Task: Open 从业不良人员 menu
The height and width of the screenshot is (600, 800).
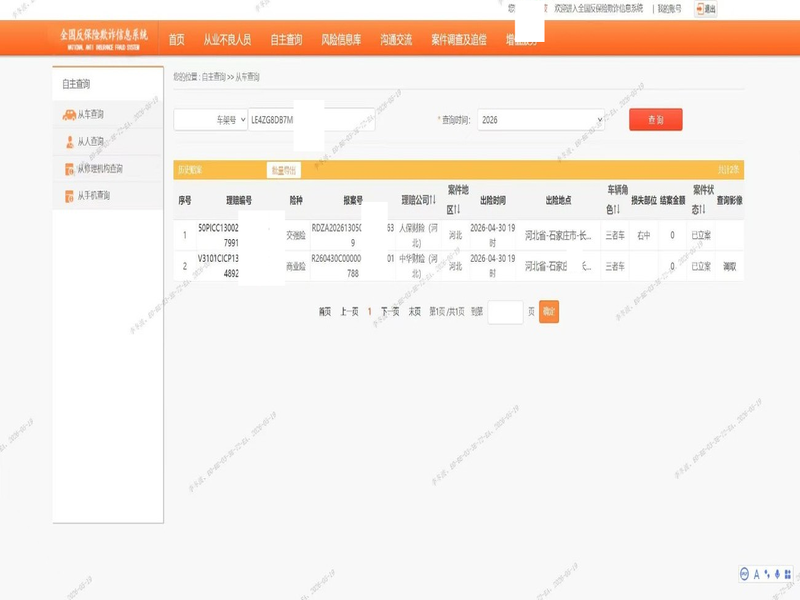Action: click(227, 39)
